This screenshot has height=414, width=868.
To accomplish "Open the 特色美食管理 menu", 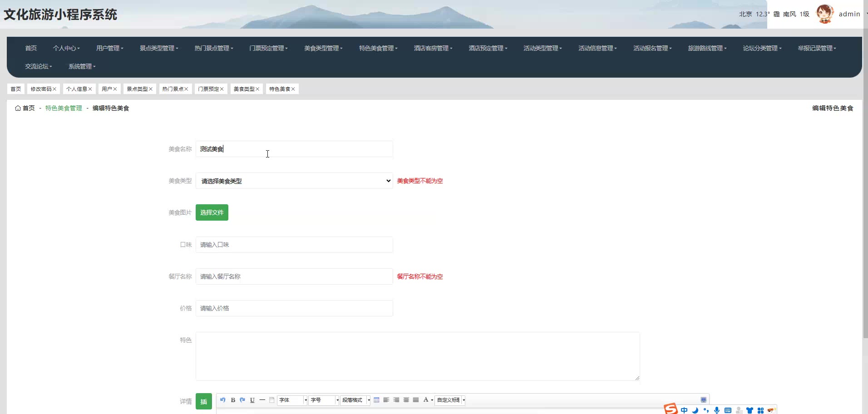I will tap(378, 48).
